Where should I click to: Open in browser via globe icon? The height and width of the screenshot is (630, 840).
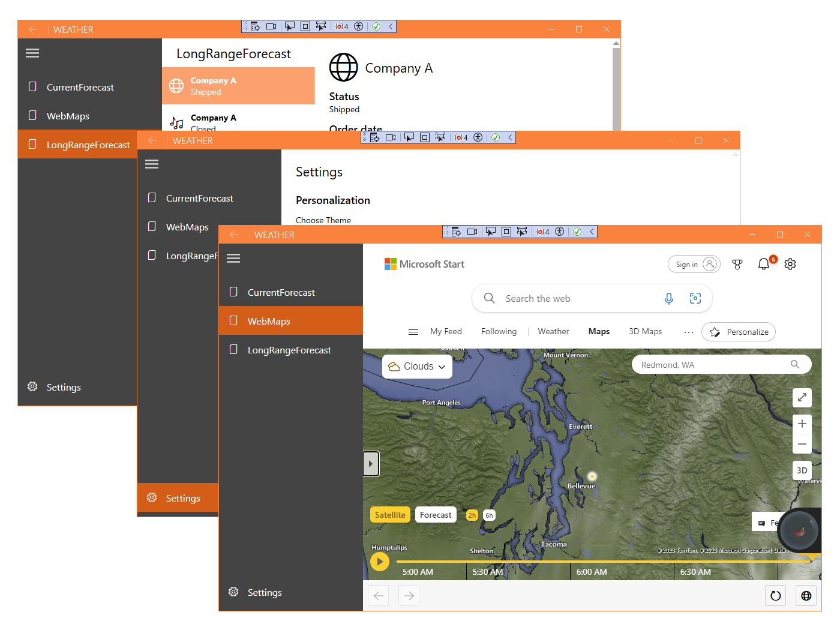pos(806,596)
